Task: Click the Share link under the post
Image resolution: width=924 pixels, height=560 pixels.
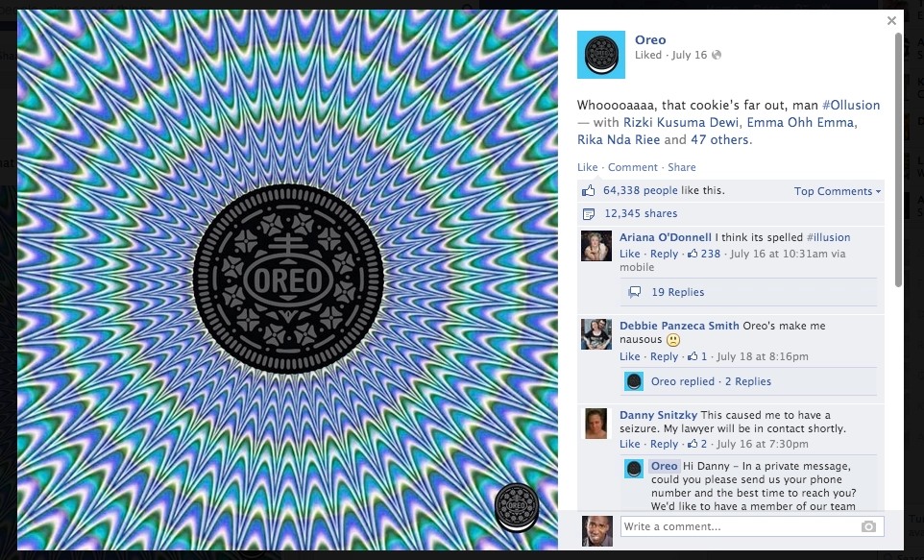Action: click(x=682, y=167)
